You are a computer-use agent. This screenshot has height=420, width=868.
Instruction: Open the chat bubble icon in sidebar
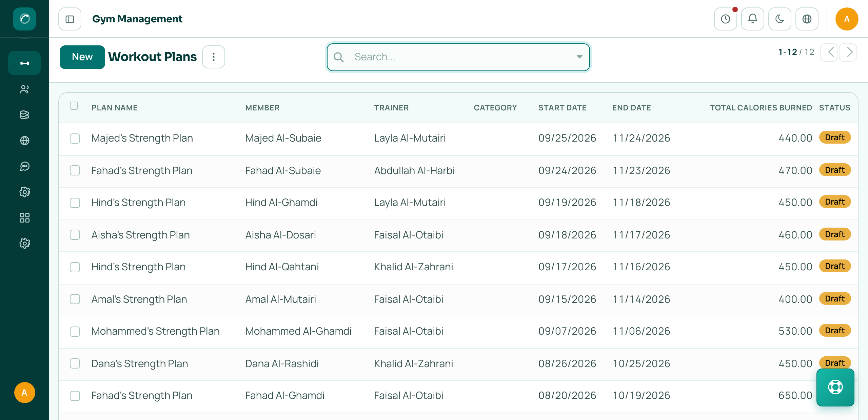[24, 166]
